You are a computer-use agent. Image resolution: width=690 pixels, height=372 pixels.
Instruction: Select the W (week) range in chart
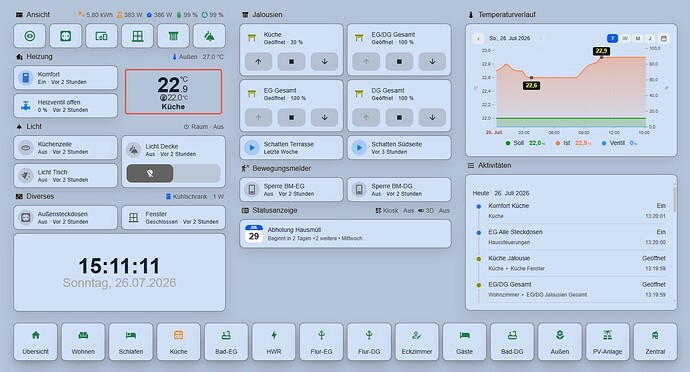[625, 38]
